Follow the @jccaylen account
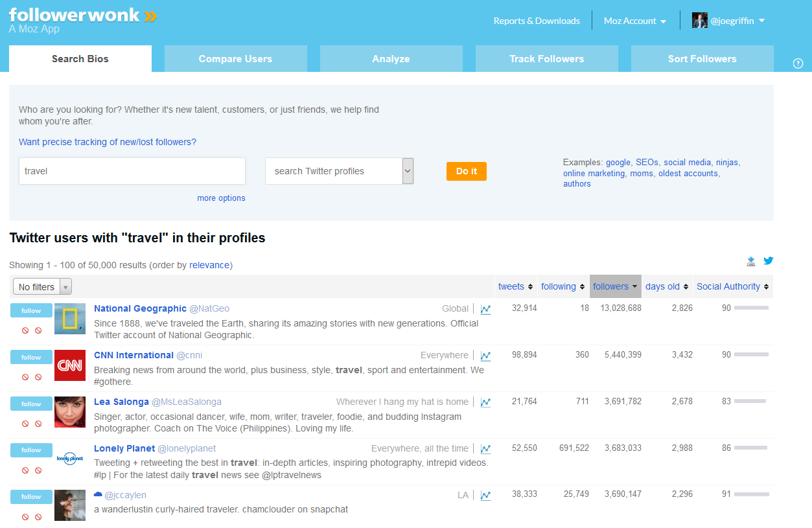This screenshot has width=812, height=528. tap(31, 497)
